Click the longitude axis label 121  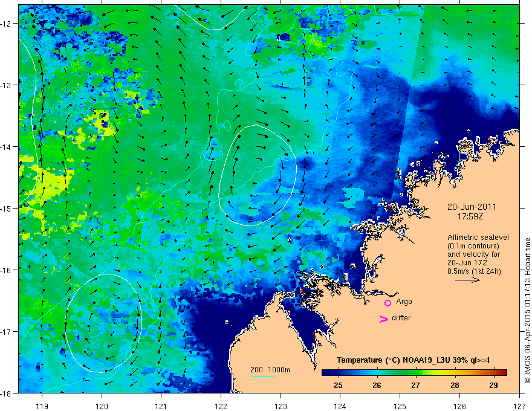[161, 406]
